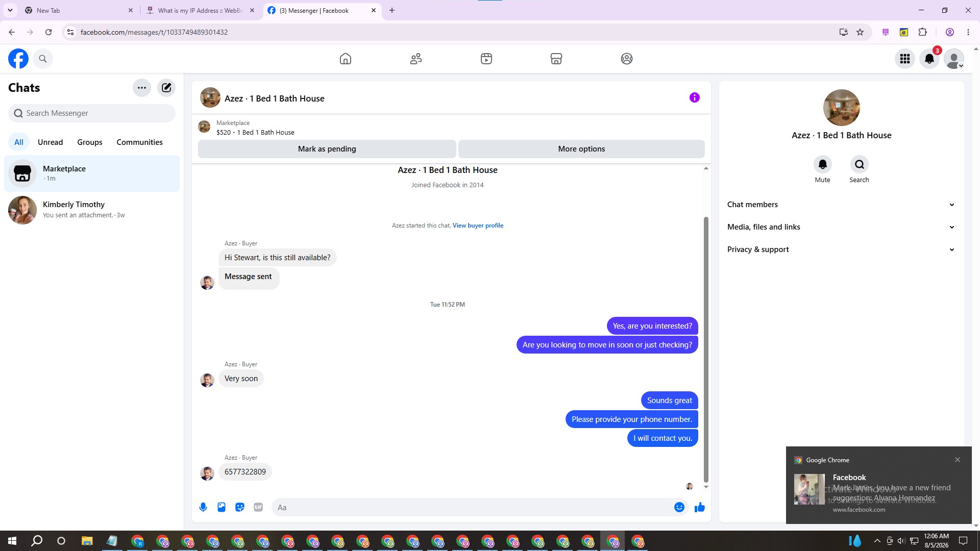This screenshot has width=980, height=551.
Task: Click the address bar URL
Action: [154, 32]
